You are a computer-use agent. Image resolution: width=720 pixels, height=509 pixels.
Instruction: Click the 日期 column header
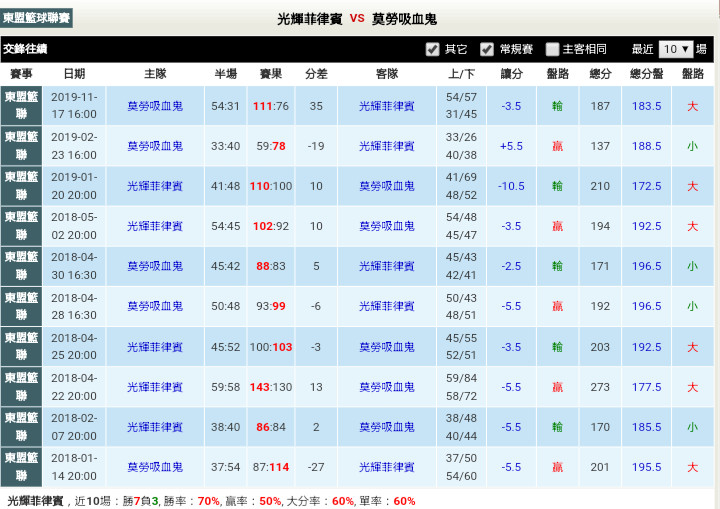click(x=74, y=74)
